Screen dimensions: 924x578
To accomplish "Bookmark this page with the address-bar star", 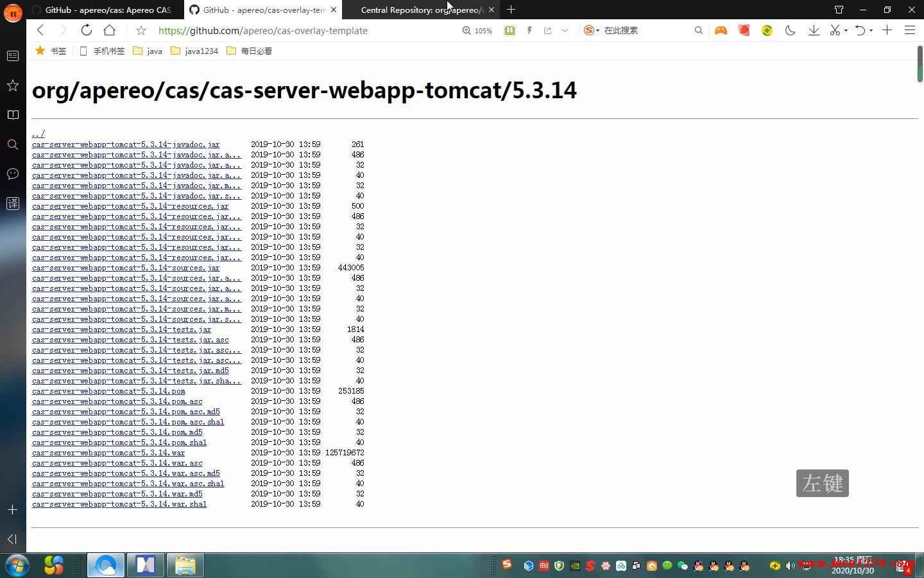I will [x=141, y=30].
